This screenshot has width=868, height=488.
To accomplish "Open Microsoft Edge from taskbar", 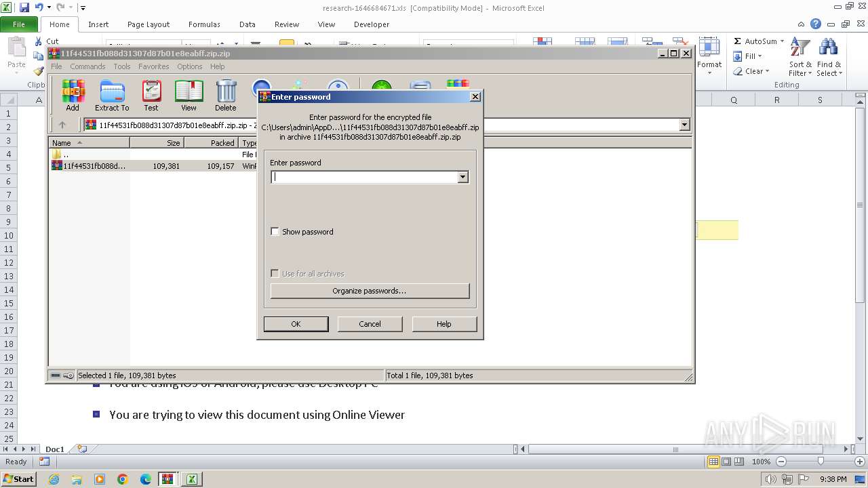I will click(x=146, y=479).
